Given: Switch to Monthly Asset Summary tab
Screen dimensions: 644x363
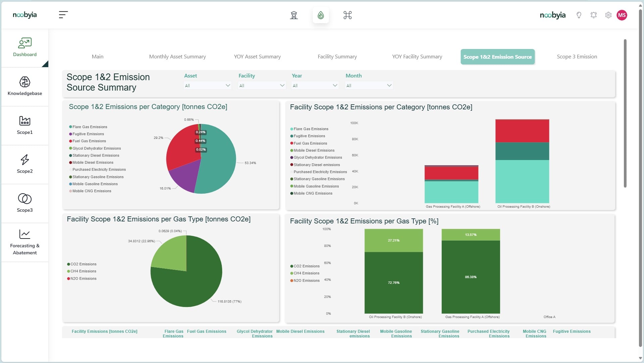Looking at the screenshot, I should pos(178,57).
